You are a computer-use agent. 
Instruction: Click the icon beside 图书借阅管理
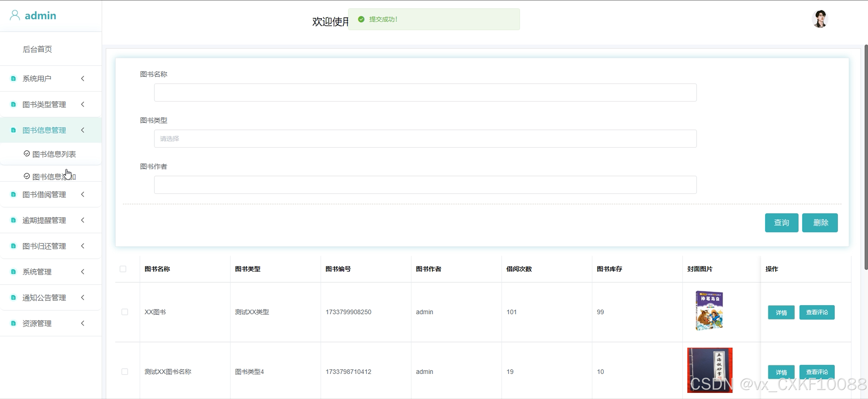click(13, 195)
